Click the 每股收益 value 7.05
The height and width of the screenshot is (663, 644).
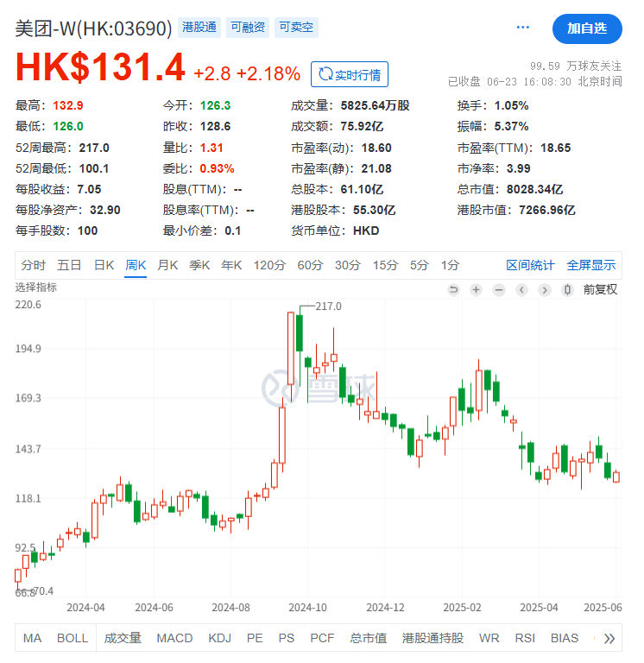89,189
